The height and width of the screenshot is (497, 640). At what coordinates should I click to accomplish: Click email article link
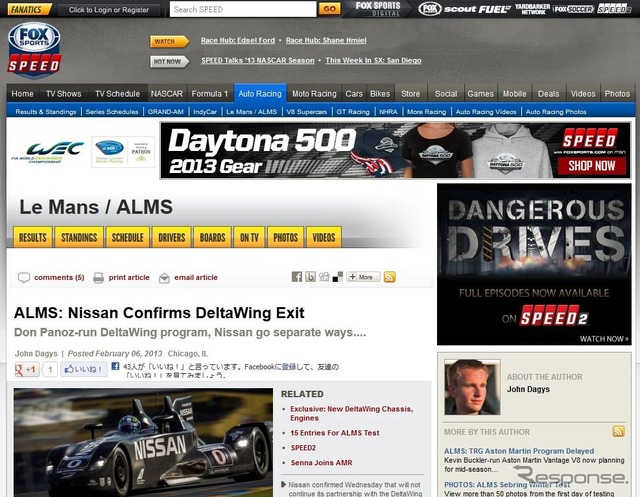196,277
